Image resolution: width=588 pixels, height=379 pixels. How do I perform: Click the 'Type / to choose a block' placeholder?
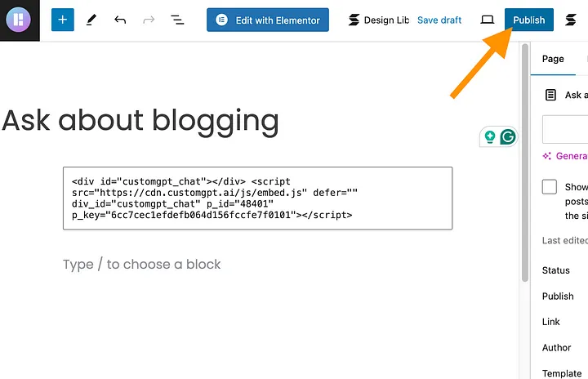[142, 265]
